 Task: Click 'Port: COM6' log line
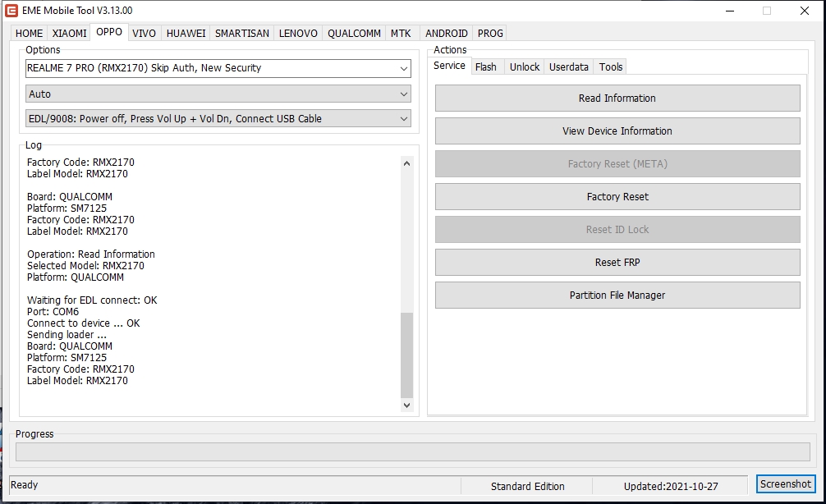(x=53, y=312)
